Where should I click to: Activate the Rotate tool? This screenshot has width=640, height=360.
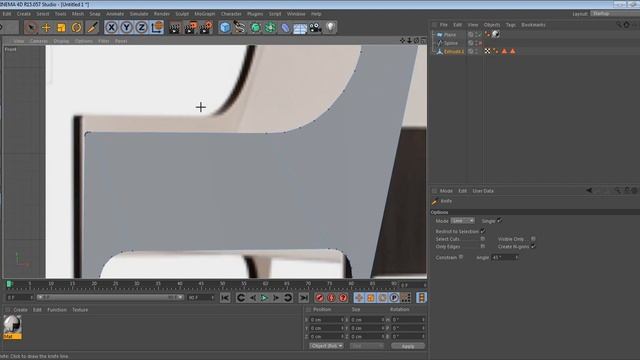(76, 27)
